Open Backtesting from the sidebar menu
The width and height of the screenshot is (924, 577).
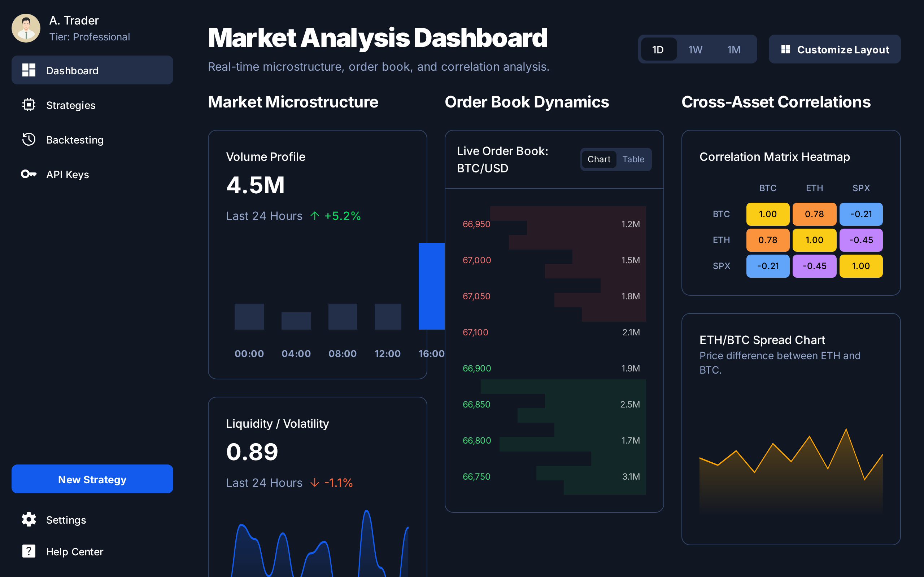coord(74,140)
